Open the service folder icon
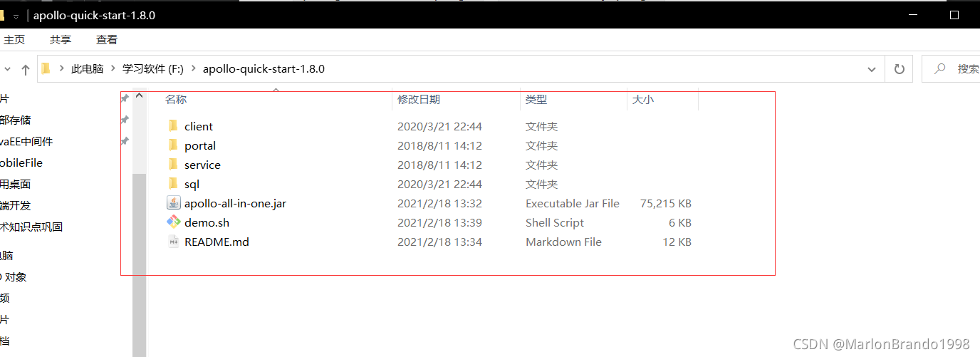The width and height of the screenshot is (980, 357). (x=173, y=165)
